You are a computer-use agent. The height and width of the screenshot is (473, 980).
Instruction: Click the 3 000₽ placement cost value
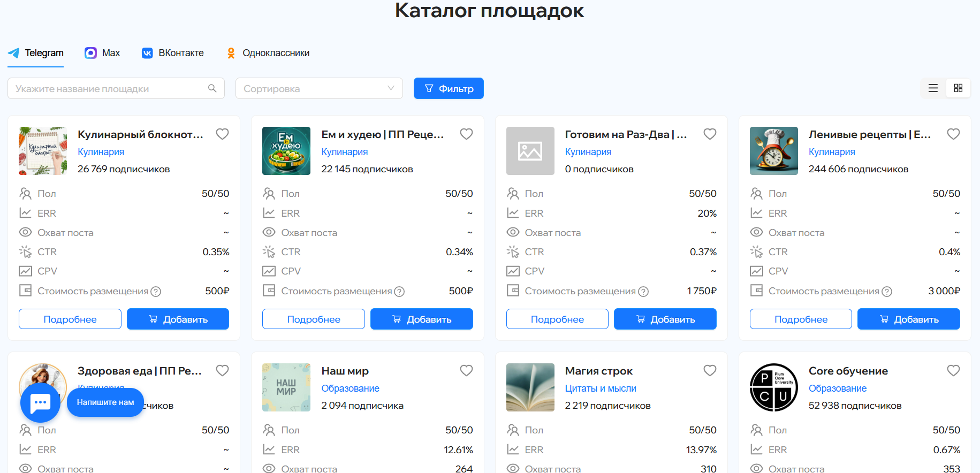point(944,291)
